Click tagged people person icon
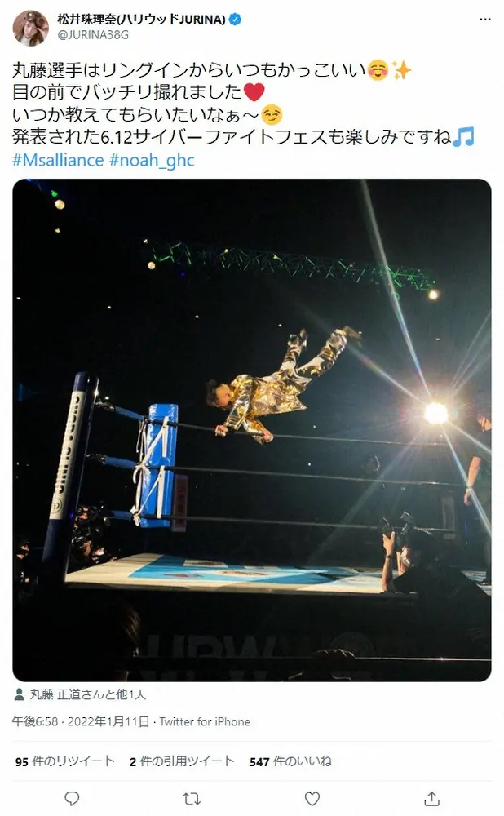 tap(20, 694)
